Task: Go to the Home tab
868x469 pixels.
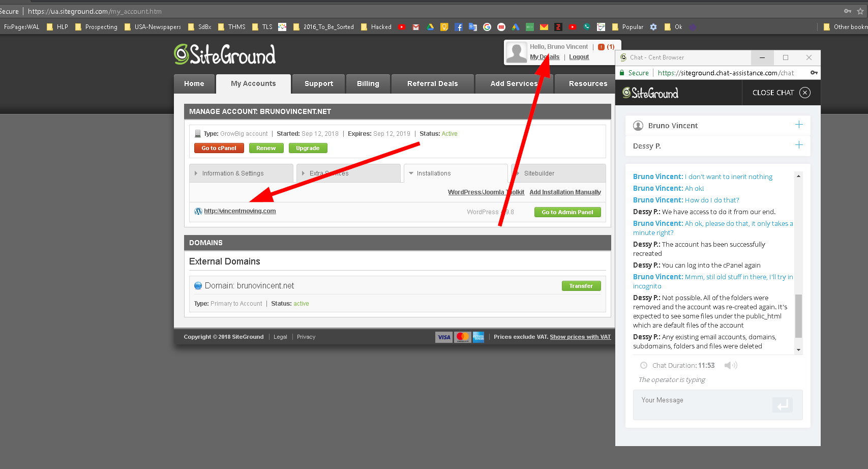Action: [194, 84]
